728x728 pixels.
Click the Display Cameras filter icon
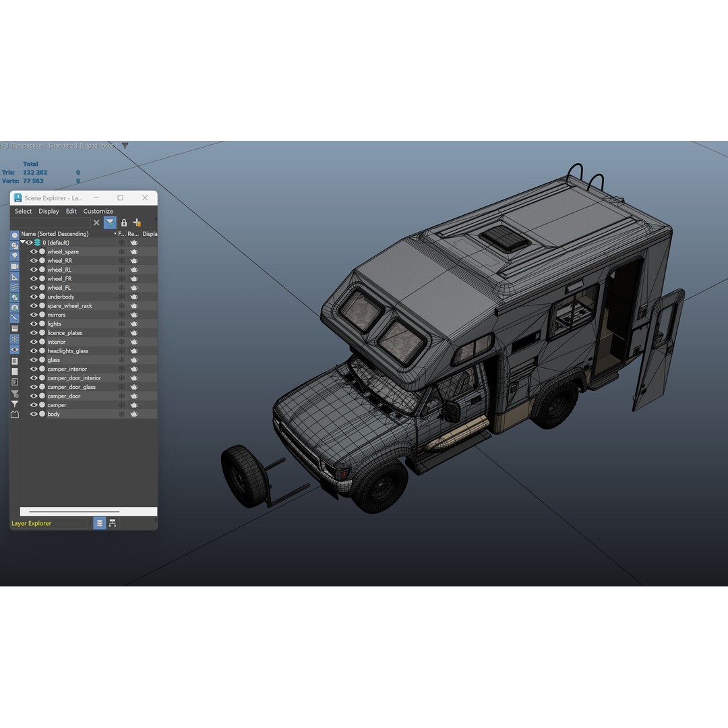[14, 266]
